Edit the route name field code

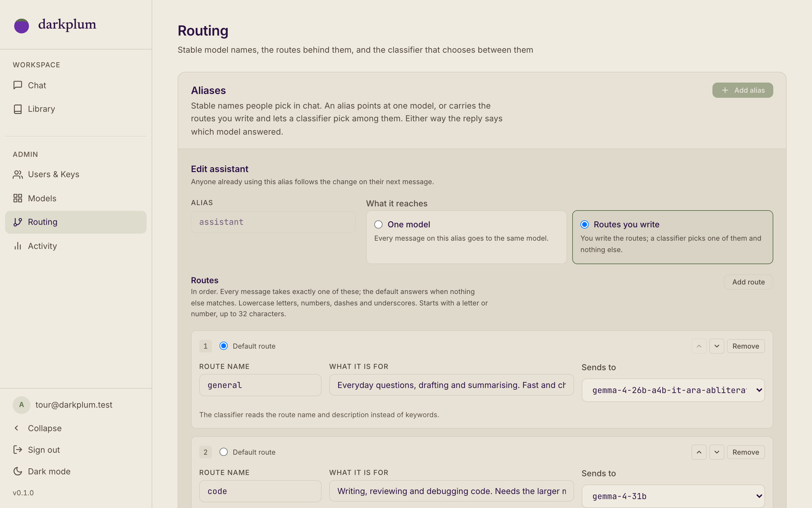pyautogui.click(x=260, y=491)
